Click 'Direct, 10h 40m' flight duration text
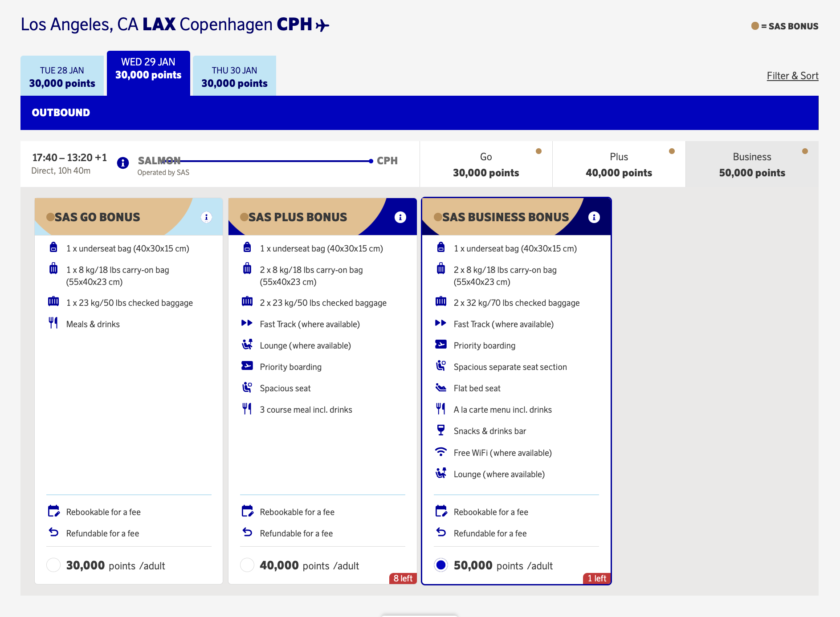Viewport: 840px width, 617px height. (x=61, y=170)
